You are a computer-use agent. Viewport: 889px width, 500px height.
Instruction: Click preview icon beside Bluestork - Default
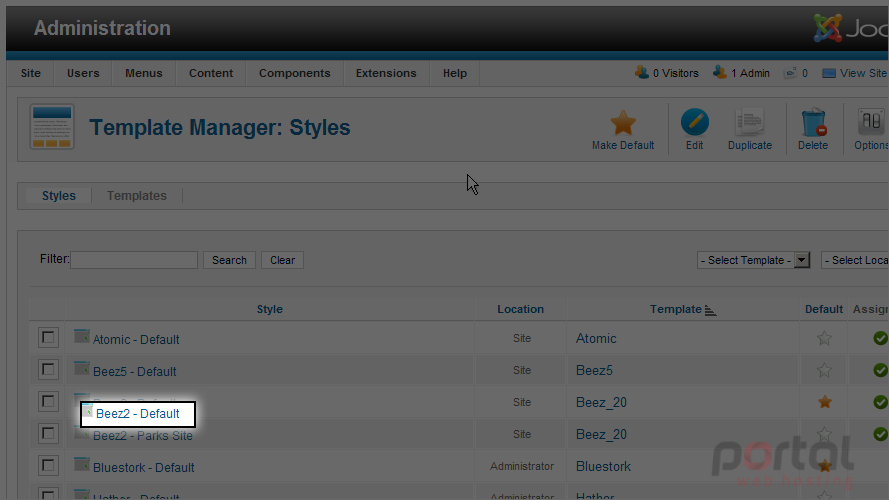point(82,464)
